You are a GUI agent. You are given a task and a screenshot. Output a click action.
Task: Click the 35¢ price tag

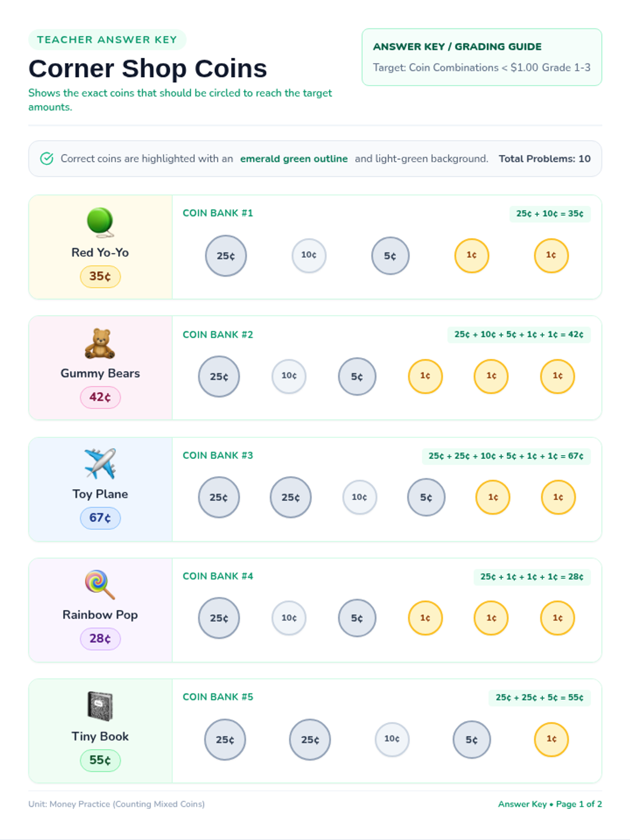100,276
